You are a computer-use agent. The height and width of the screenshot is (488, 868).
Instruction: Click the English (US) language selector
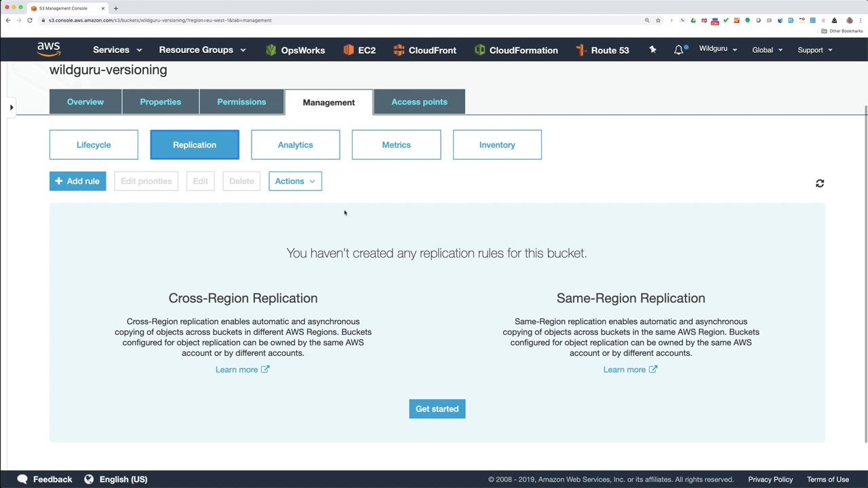click(x=123, y=479)
